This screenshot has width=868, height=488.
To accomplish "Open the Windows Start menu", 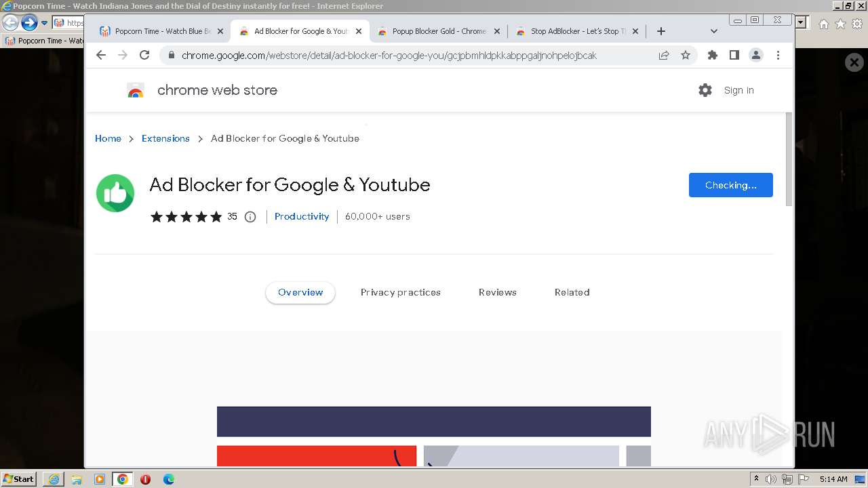I will (x=19, y=479).
